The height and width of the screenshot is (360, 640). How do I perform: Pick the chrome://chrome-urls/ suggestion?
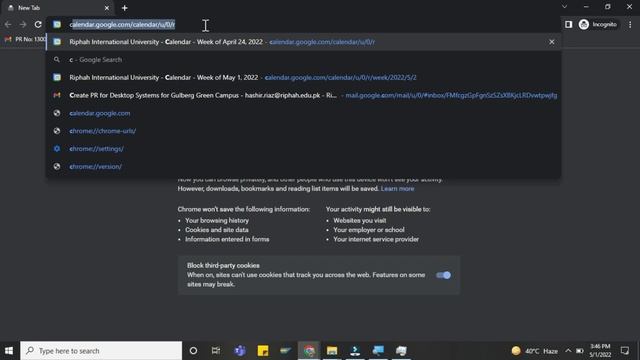pyautogui.click(x=304, y=131)
